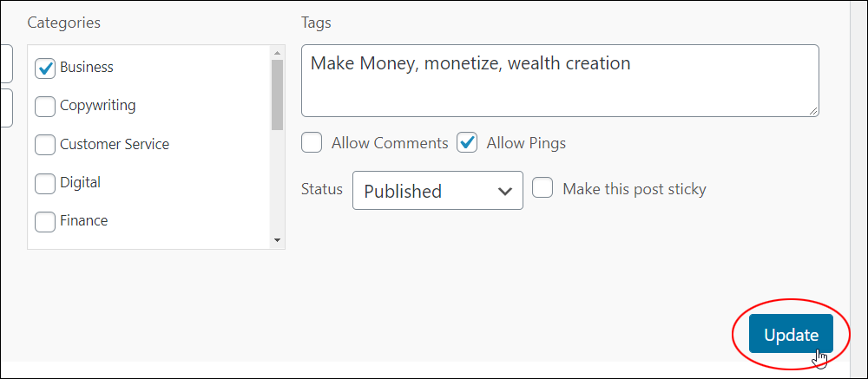Click the Allow Pings label text
868x379 pixels.
click(526, 143)
